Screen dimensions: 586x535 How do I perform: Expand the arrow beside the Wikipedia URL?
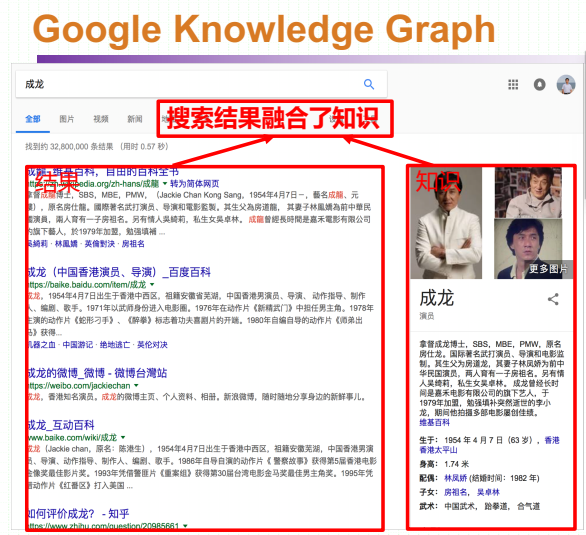point(164,183)
